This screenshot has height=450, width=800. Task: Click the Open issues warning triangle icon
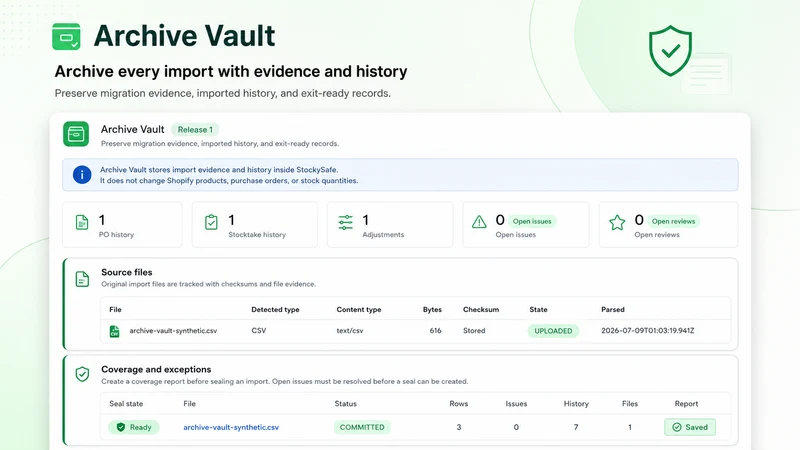[479, 222]
